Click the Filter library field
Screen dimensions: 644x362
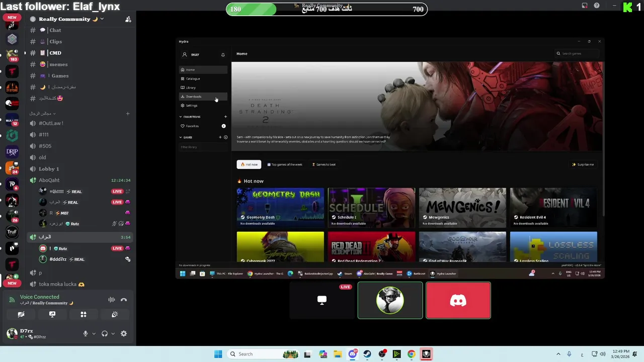click(203, 147)
